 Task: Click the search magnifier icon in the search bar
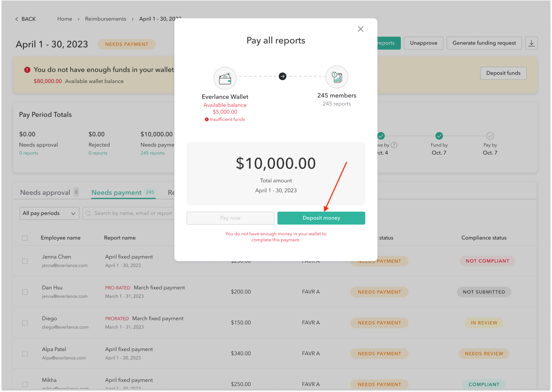[x=88, y=213]
